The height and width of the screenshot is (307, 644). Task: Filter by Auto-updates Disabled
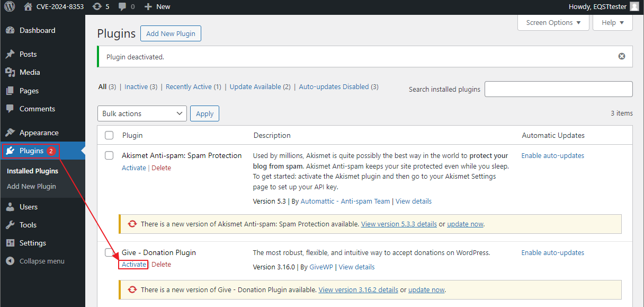[x=334, y=86]
